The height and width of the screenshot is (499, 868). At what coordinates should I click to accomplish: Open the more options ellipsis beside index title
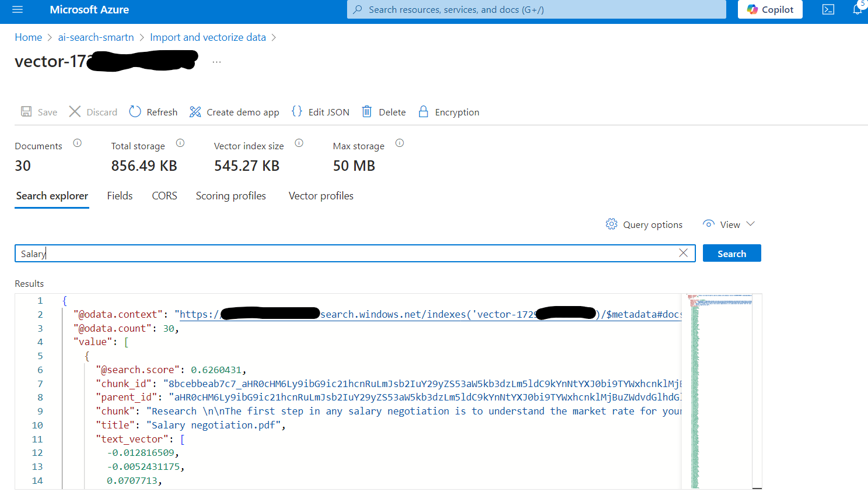[216, 62]
